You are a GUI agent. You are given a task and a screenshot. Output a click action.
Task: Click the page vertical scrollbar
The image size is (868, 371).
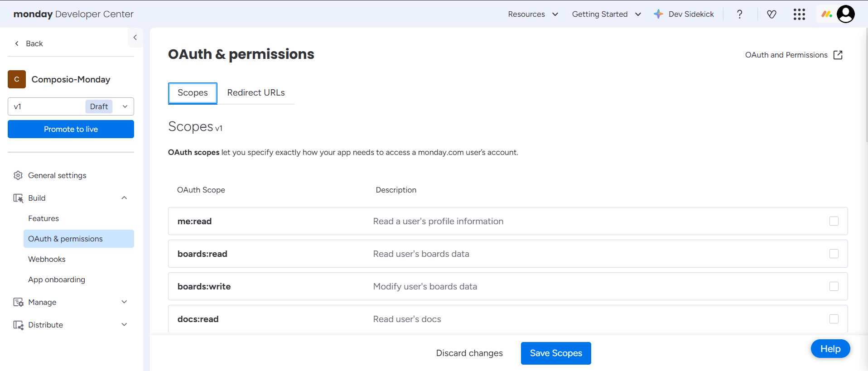coord(866,86)
